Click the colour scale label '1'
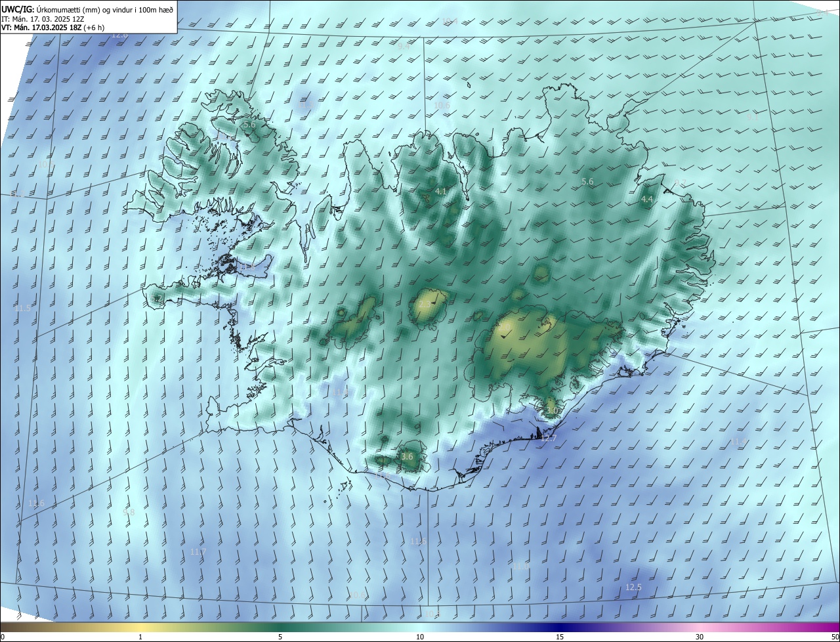Screen dimensions: 840x642 (140, 637)
